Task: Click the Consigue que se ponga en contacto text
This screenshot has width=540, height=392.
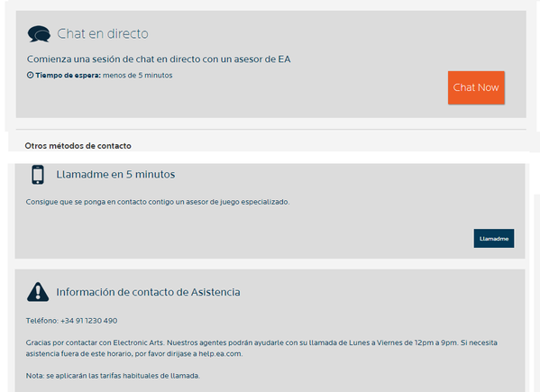Action: [158, 202]
